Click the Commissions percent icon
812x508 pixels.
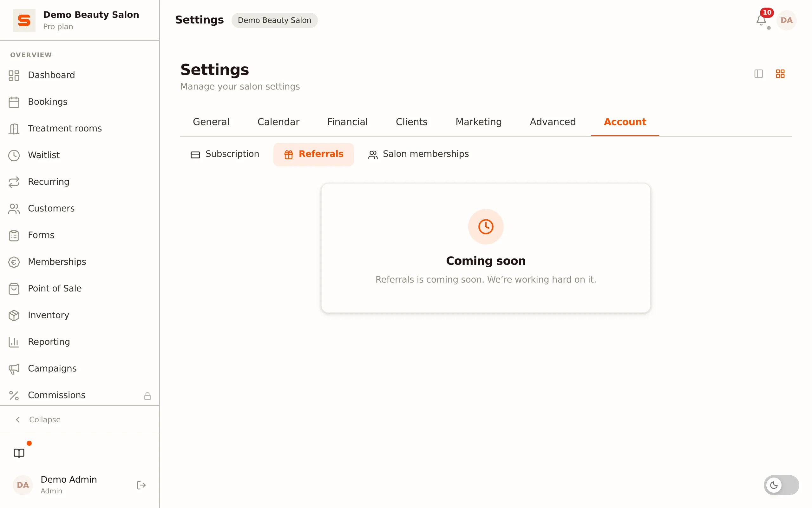14,396
